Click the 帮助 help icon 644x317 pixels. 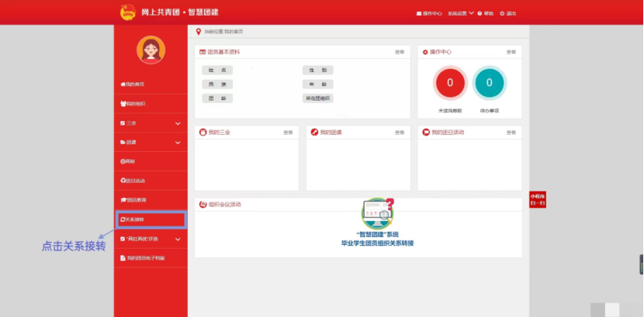coord(480,13)
